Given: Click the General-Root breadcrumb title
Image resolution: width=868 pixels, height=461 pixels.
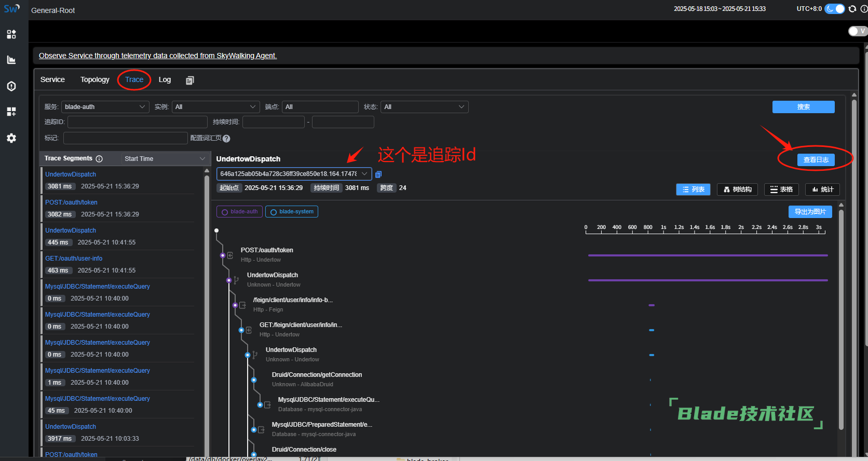Looking at the screenshot, I should point(53,10).
